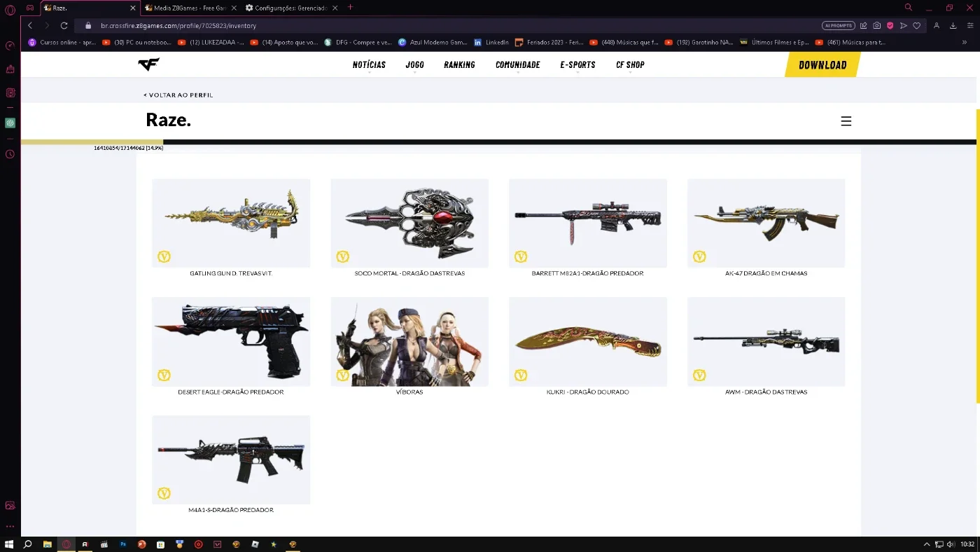Open the browser downloads icon
980x552 pixels.
coord(953,25)
